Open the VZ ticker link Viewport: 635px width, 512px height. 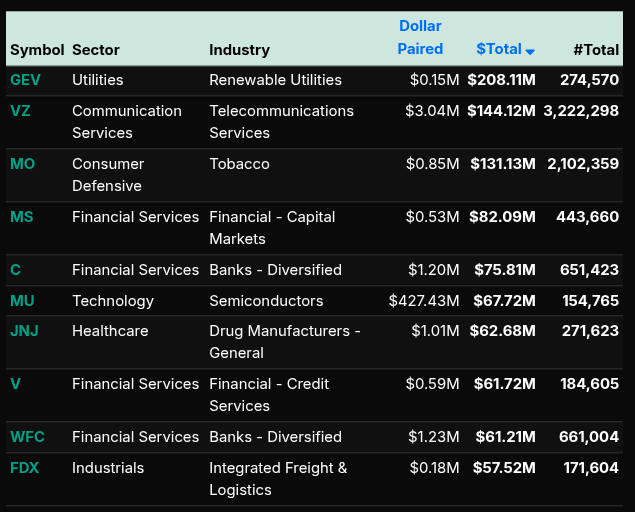pos(20,111)
